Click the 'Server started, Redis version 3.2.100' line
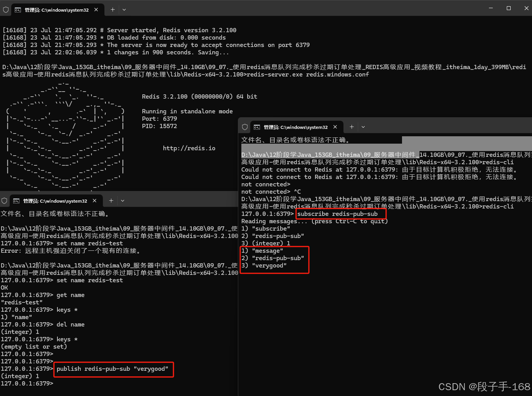The height and width of the screenshot is (396, 532). pyautogui.click(x=120, y=30)
